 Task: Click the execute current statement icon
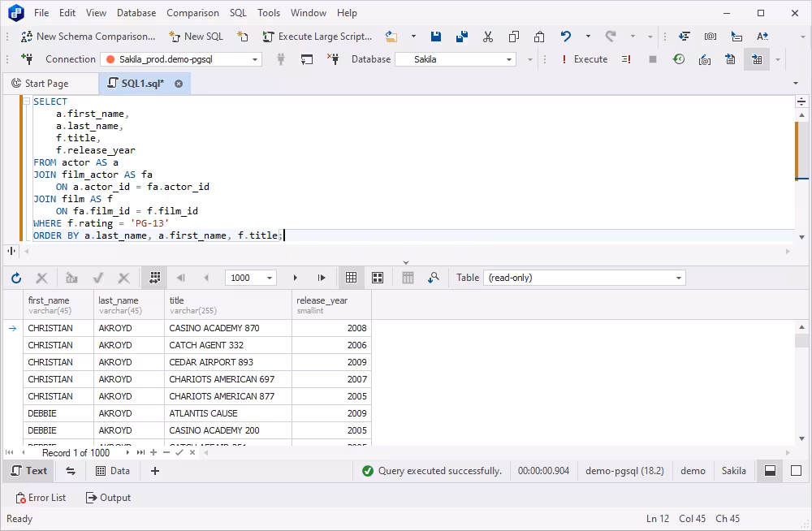tap(626, 59)
